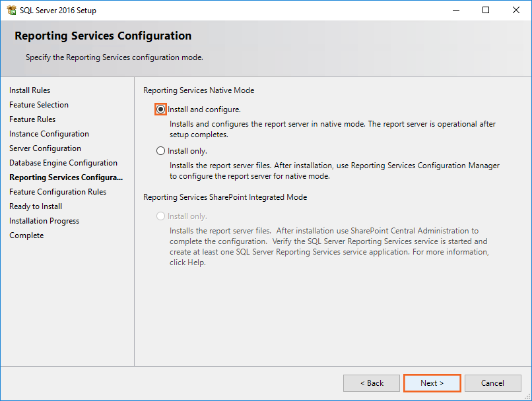Viewport: 532px width, 401px height.
Task: Cancel the SQL Server setup
Action: click(492, 383)
